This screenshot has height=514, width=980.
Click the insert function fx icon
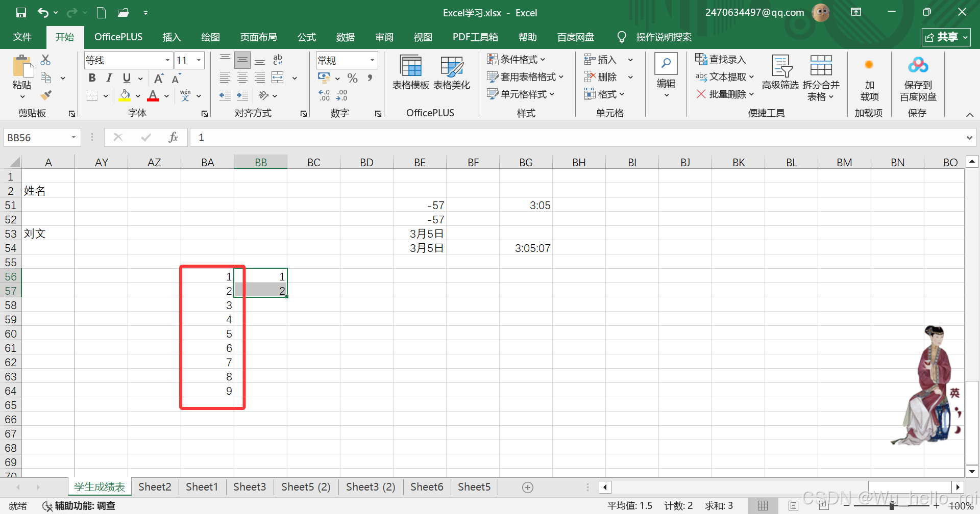pyautogui.click(x=173, y=137)
